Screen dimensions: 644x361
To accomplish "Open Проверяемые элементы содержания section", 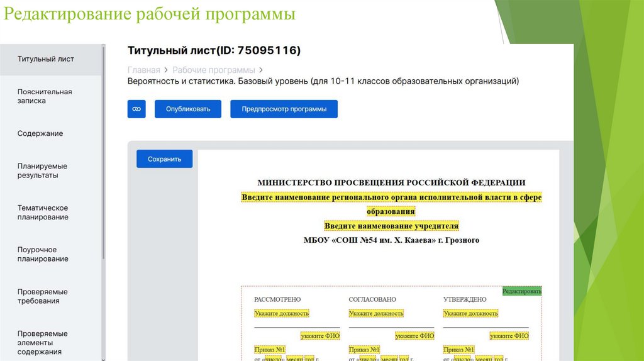I will click(42, 343).
